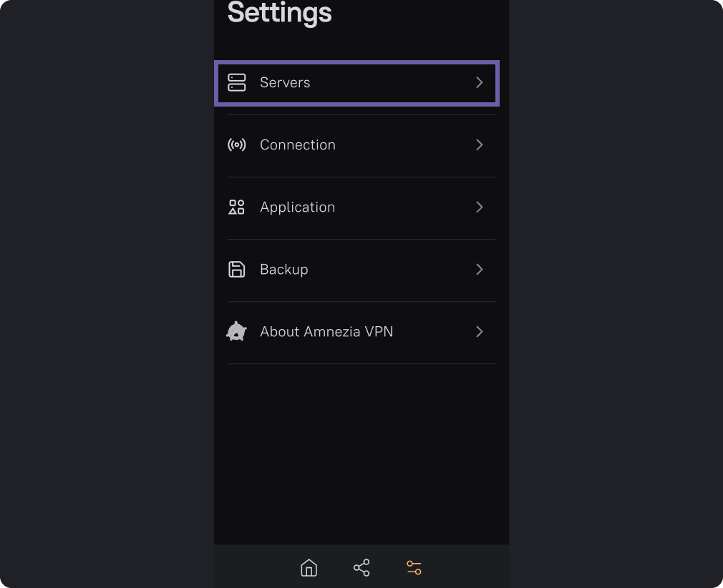723x588 pixels.
Task: Open About Amnezia VPN text link
Action: [x=326, y=332]
